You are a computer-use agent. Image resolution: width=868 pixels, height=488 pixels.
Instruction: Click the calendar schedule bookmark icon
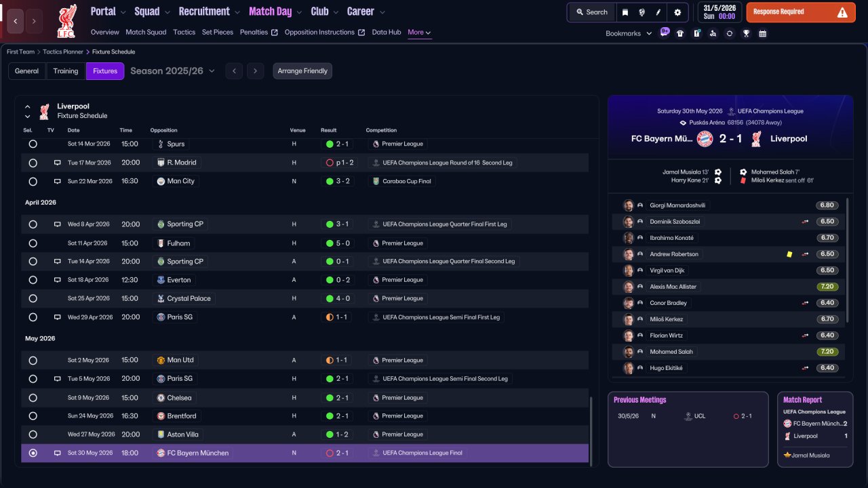(762, 33)
